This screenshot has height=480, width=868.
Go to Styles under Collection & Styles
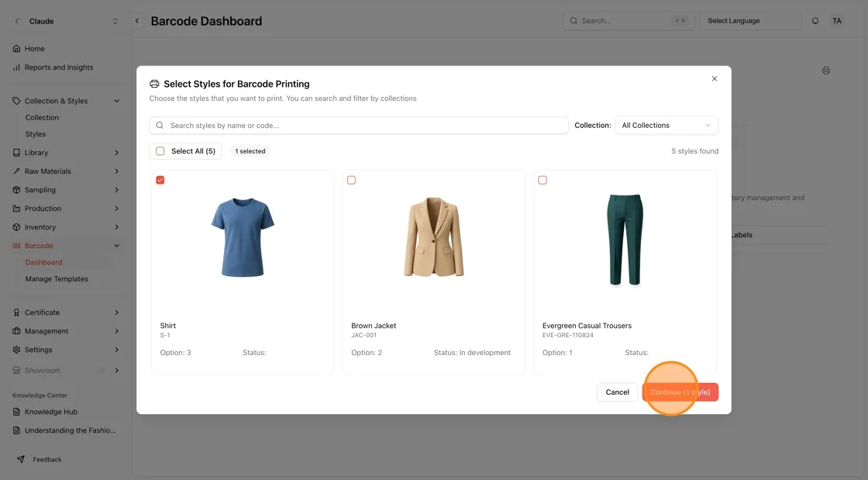tap(36, 134)
